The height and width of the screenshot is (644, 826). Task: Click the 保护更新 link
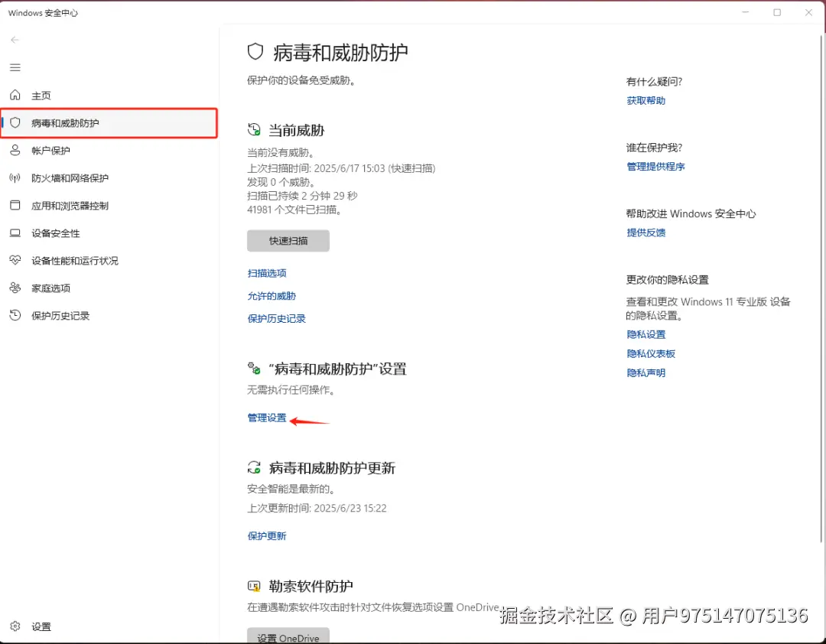coord(267,535)
